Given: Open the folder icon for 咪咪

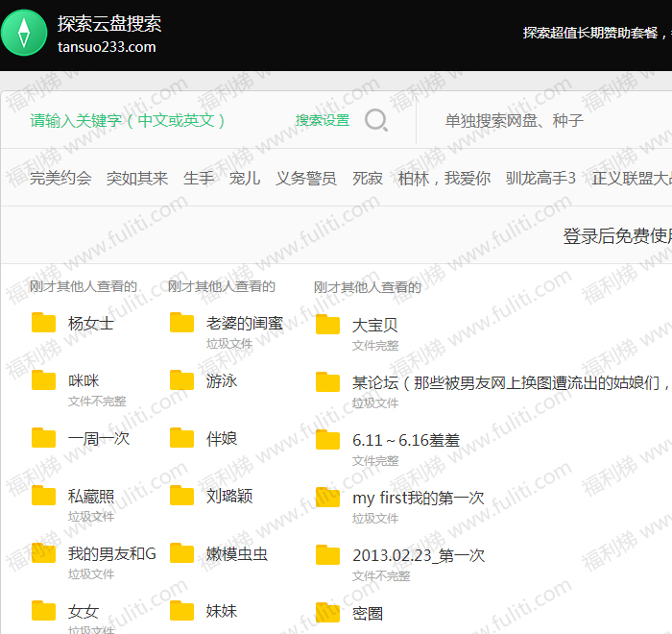Looking at the screenshot, I should [x=44, y=380].
